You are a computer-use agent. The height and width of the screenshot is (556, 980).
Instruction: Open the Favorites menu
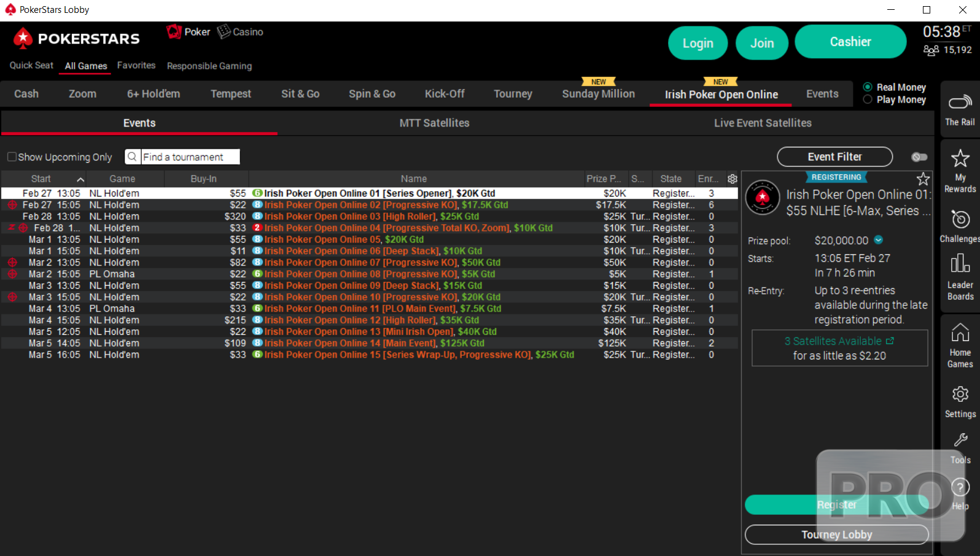coord(136,65)
